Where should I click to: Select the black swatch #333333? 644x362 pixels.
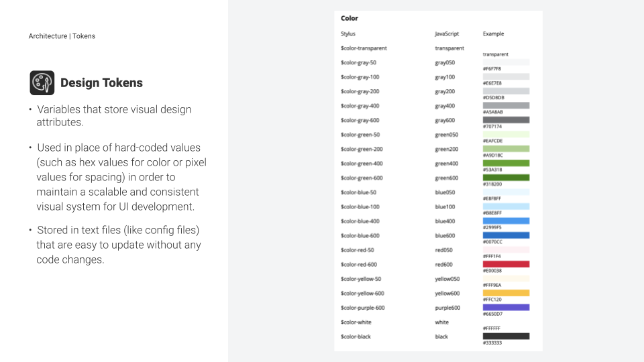(x=506, y=336)
